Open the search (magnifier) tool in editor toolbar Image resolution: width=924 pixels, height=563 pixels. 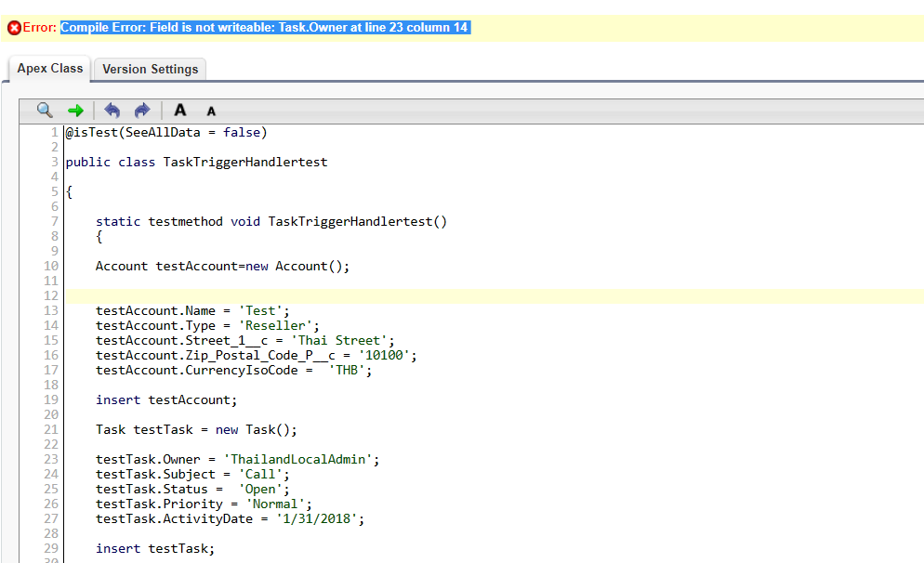click(x=45, y=111)
